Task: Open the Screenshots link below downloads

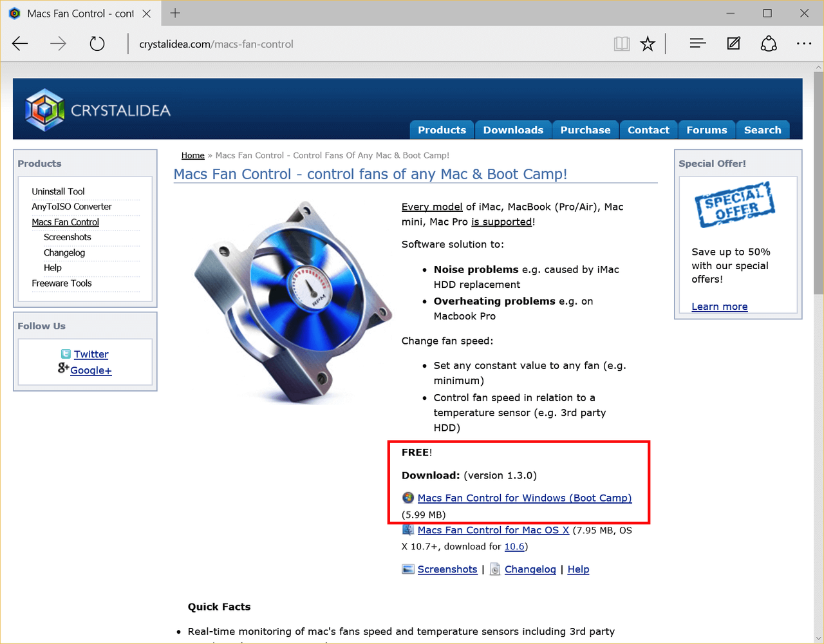Action: (x=447, y=569)
